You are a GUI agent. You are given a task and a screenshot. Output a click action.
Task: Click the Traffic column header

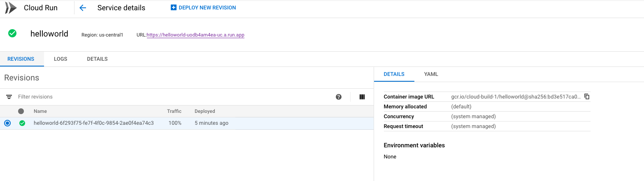pyautogui.click(x=174, y=111)
